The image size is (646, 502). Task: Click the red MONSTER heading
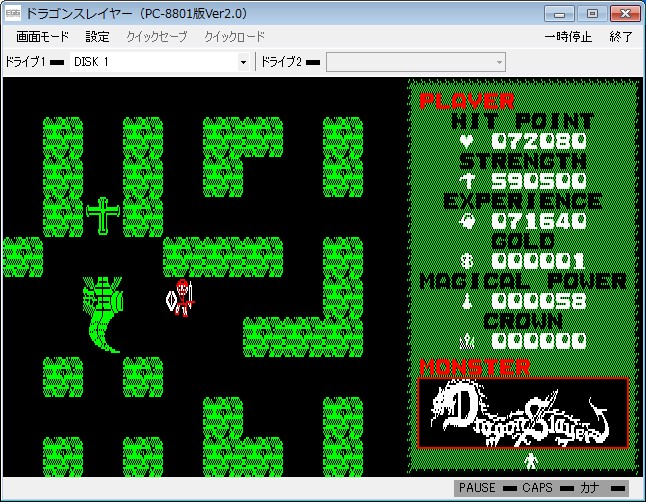[475, 367]
